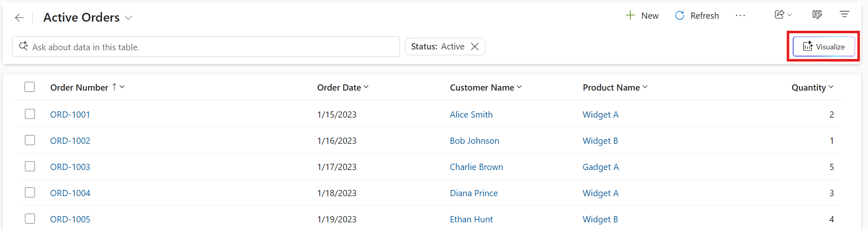Click the New plus icon
The height and width of the screenshot is (229, 868).
point(630,16)
